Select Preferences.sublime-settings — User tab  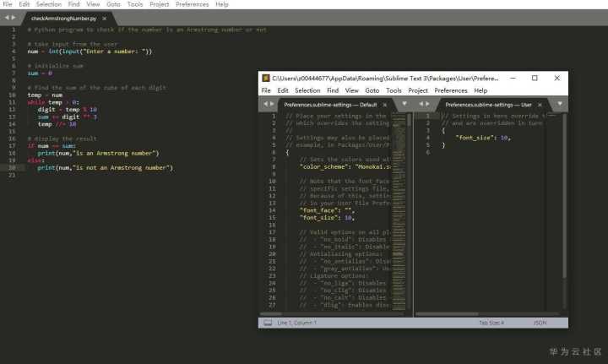(488, 105)
